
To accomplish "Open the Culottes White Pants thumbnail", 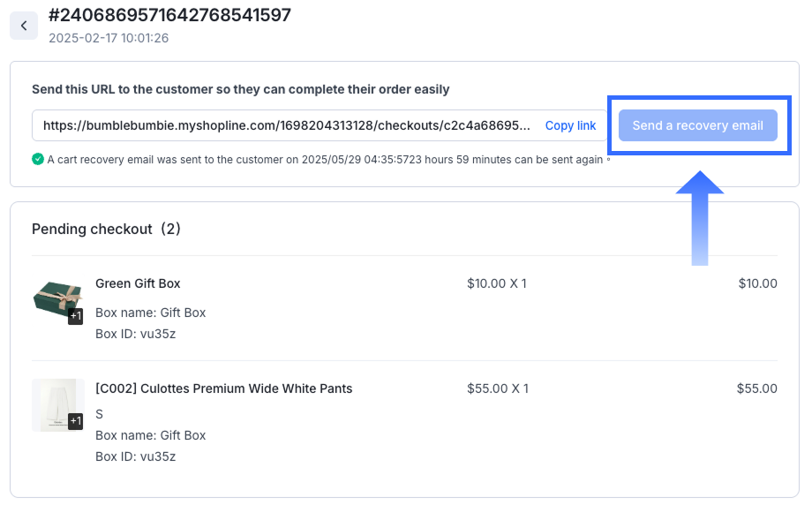I will point(56,405).
